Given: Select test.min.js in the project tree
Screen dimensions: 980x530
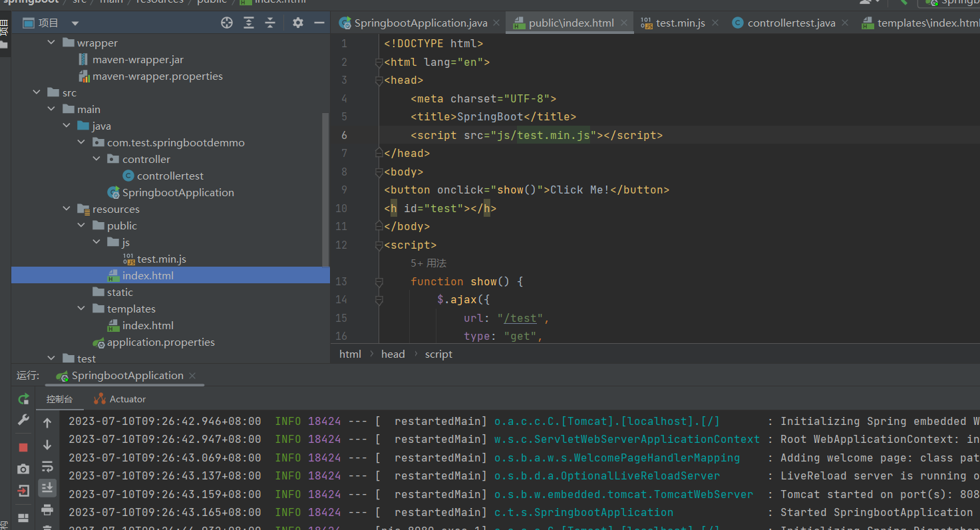Looking at the screenshot, I should (x=162, y=259).
